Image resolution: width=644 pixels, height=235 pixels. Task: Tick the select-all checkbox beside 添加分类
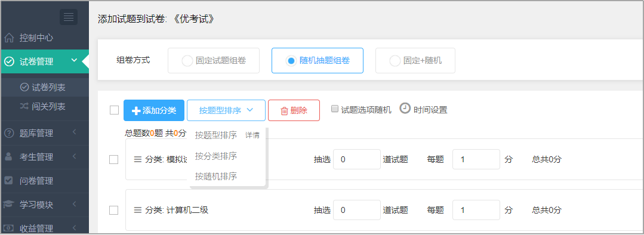pyautogui.click(x=114, y=110)
